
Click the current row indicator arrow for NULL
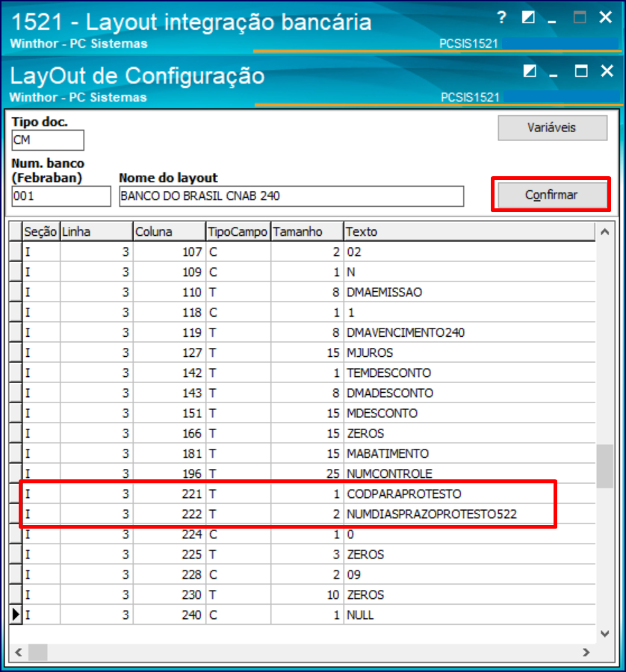pos(16,615)
